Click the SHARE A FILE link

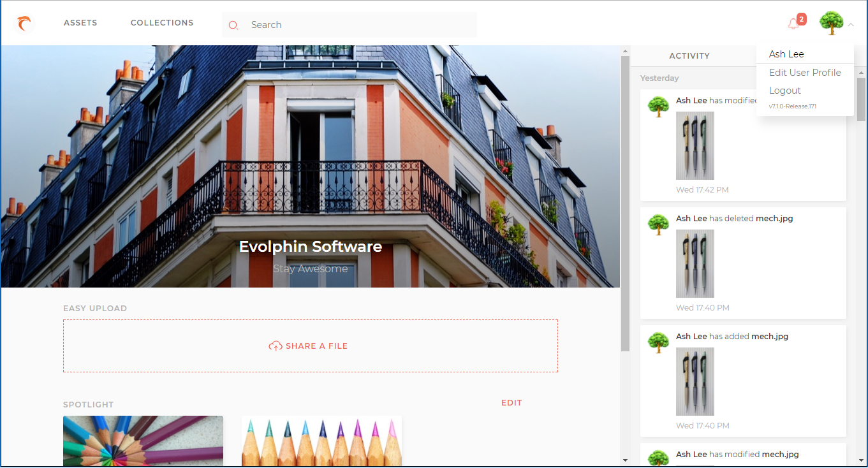(x=316, y=346)
